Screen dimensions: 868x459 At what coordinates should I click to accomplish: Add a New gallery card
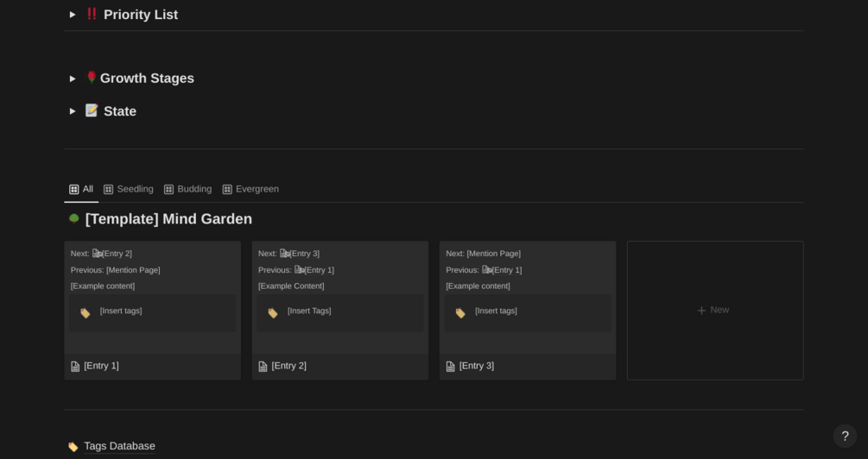click(714, 310)
